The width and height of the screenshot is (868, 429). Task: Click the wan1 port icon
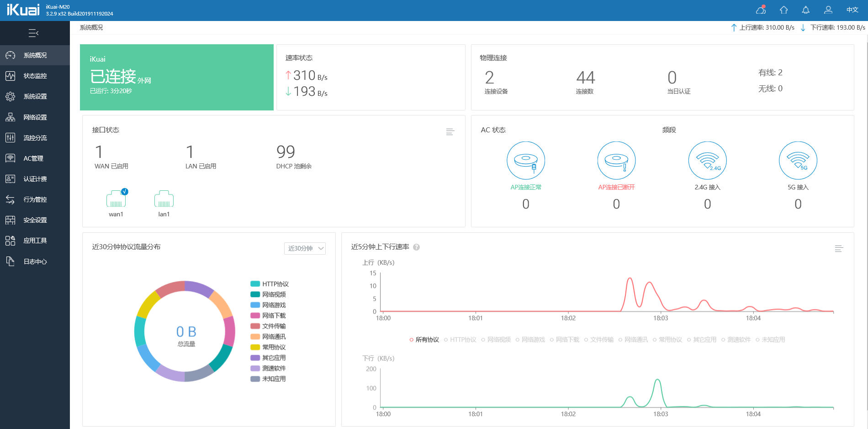[116, 199]
